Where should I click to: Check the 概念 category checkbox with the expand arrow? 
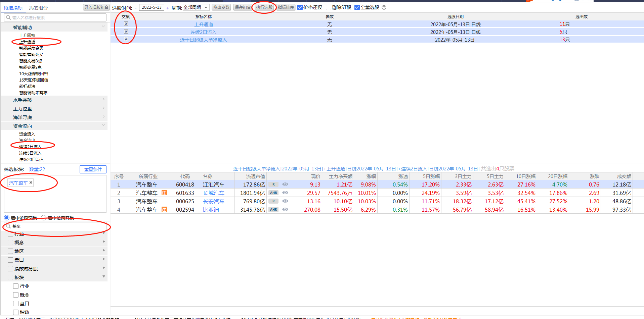tap(10, 243)
